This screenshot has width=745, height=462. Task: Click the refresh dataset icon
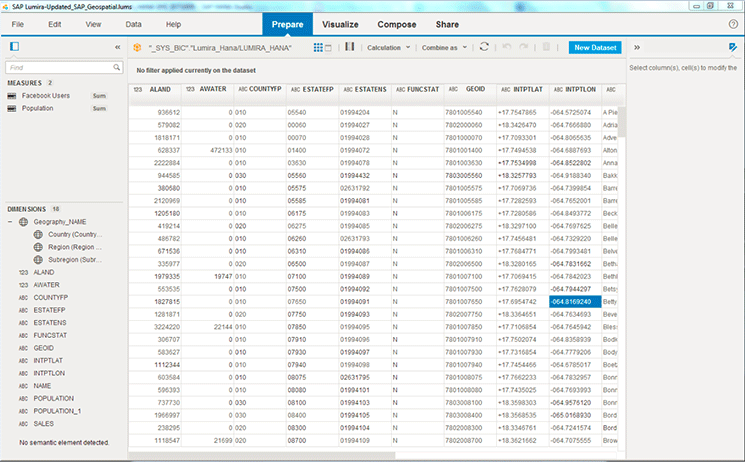[x=485, y=47]
